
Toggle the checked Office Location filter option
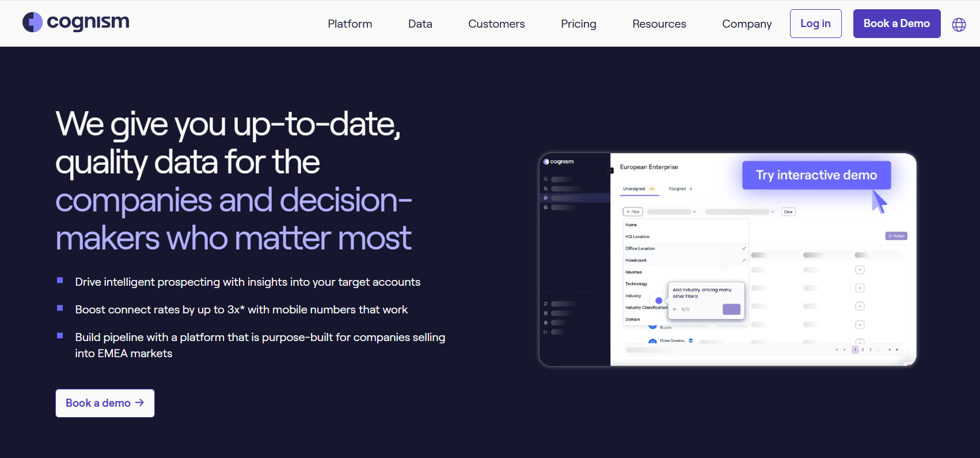686,248
